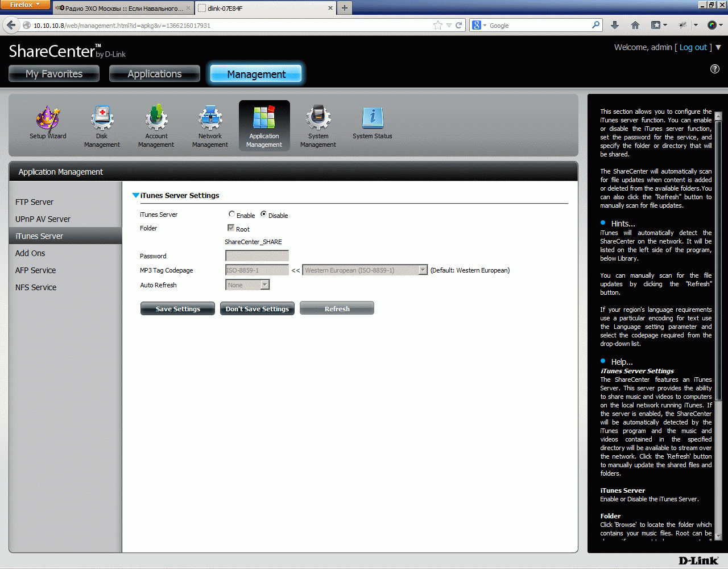This screenshot has height=569, width=728.
Task: Click the help panel scroll down arrow
Action: (x=718, y=535)
